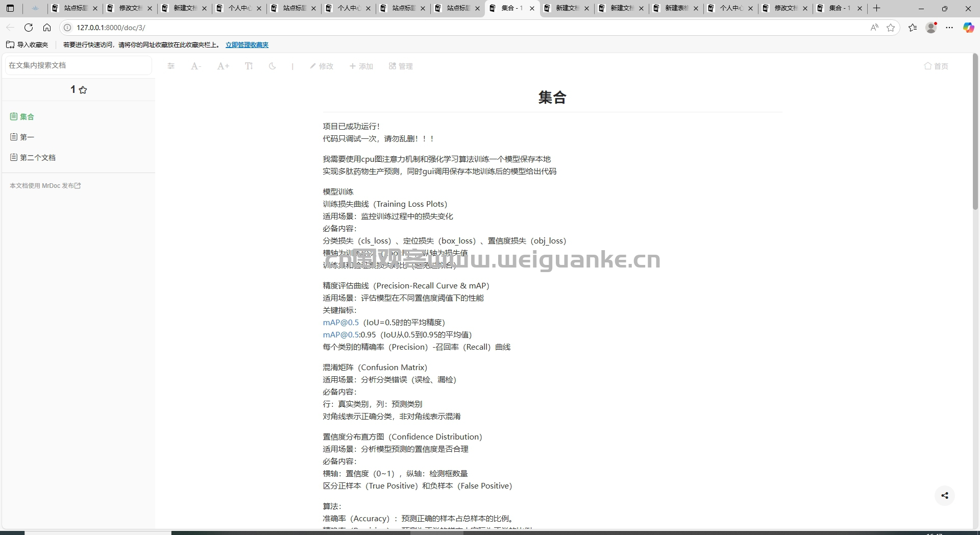Image resolution: width=980 pixels, height=535 pixels.
Task: Reload the page with the refresh icon
Action: 29,28
